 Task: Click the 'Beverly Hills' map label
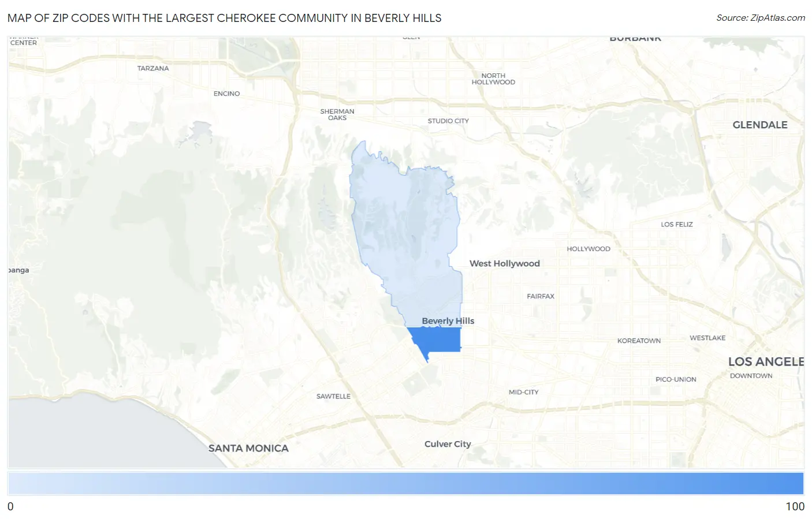point(448,321)
